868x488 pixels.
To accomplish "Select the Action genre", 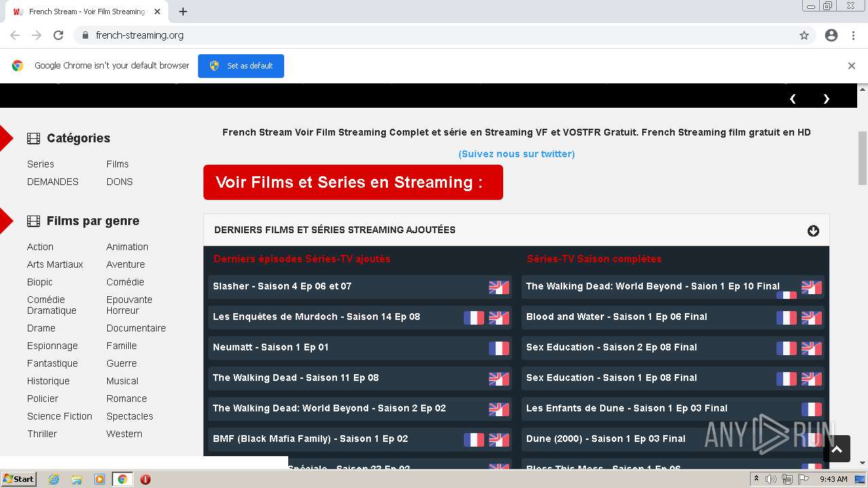I will tap(40, 247).
